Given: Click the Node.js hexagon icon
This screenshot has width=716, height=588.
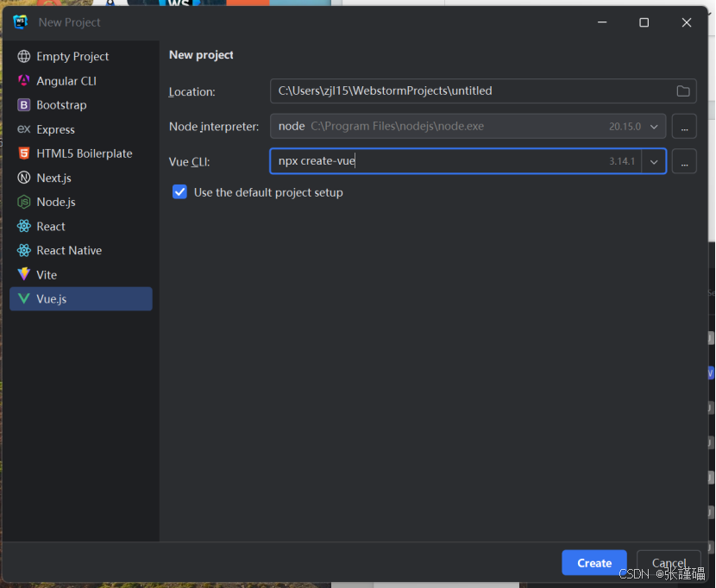Looking at the screenshot, I should pos(24,202).
